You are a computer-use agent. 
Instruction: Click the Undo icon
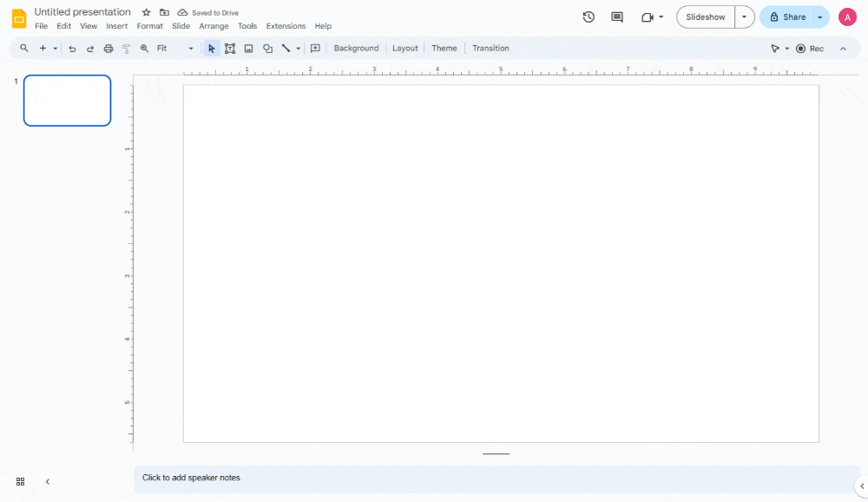73,48
